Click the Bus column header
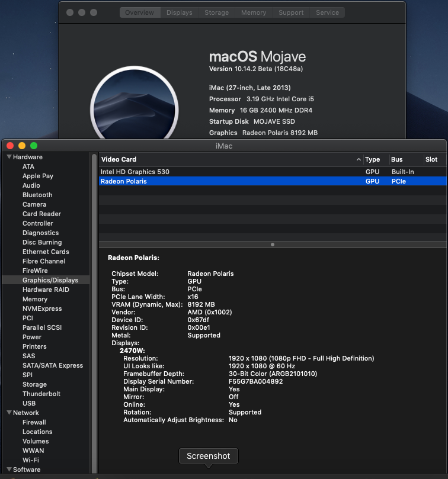The height and width of the screenshot is (479, 448). click(397, 159)
